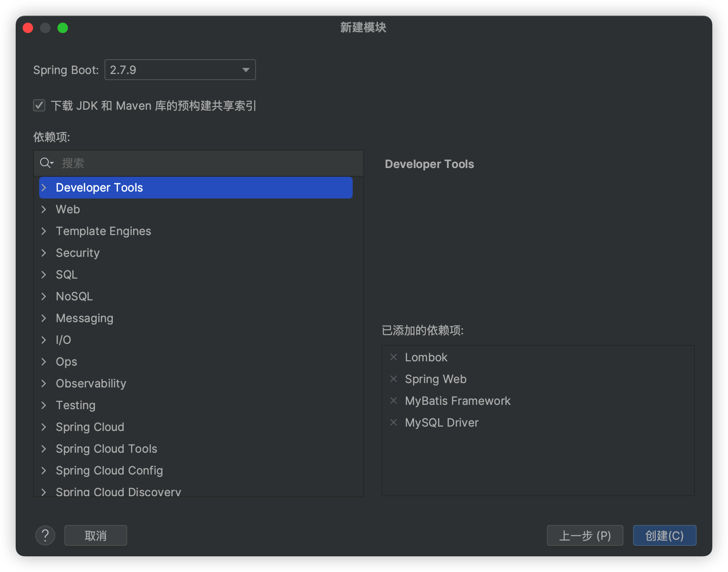Expand the NoSQL category chevron
This screenshot has height=572, width=728.
44,296
